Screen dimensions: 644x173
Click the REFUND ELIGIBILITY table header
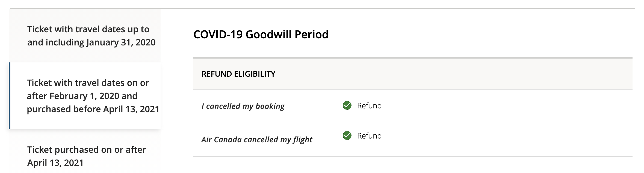pos(238,74)
